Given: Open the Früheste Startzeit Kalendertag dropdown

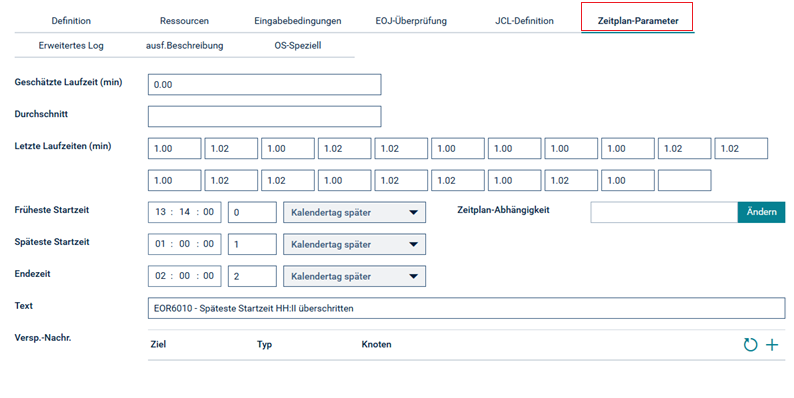Looking at the screenshot, I should click(354, 212).
